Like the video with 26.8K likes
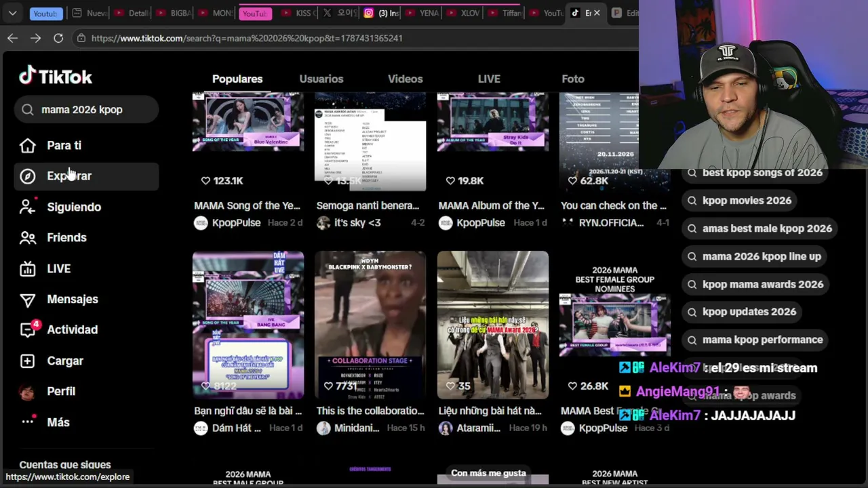Viewport: 868px width, 488px height. pyautogui.click(x=572, y=386)
